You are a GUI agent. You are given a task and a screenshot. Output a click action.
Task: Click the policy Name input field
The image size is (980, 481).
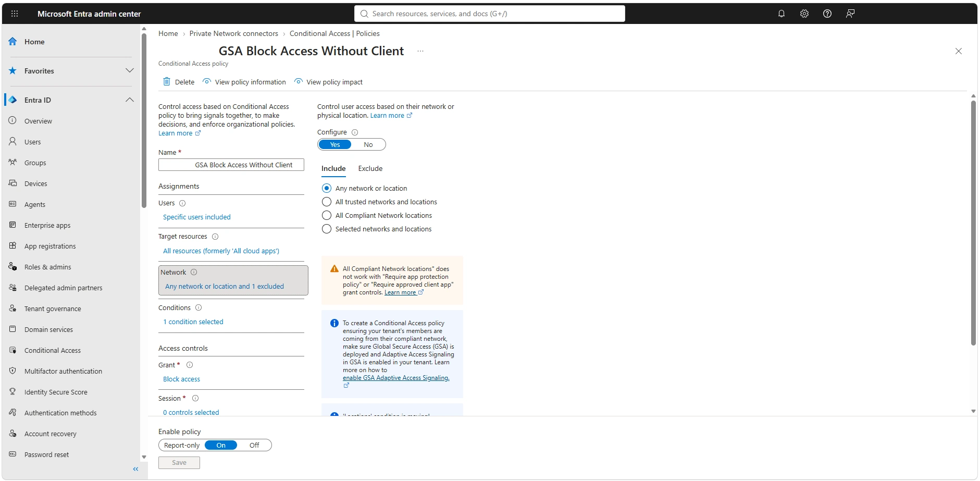click(x=231, y=165)
